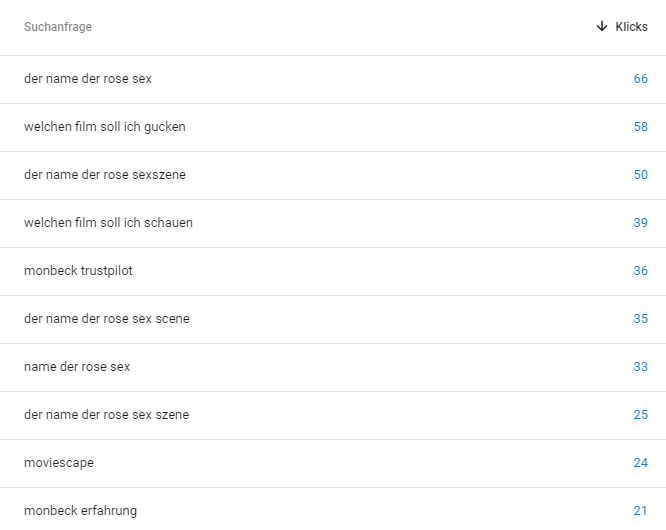Click the Suchanfrage column header
This screenshot has height=530, width=666.
pyautogui.click(x=58, y=27)
